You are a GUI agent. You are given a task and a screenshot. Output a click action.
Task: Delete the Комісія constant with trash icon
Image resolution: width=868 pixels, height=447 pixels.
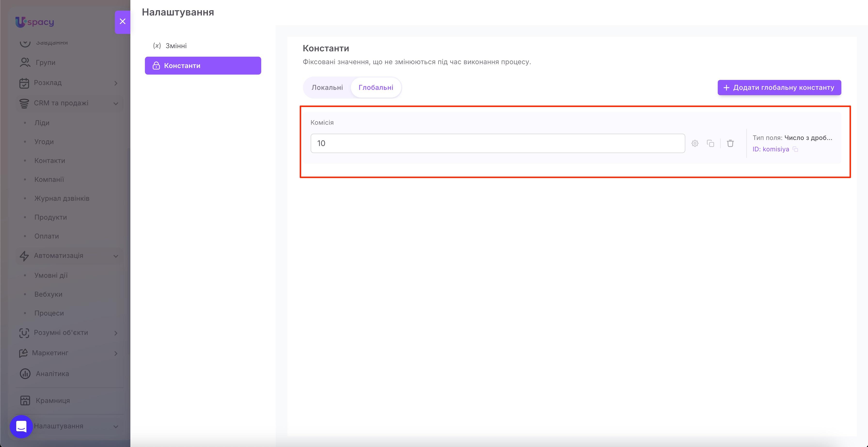click(x=730, y=143)
